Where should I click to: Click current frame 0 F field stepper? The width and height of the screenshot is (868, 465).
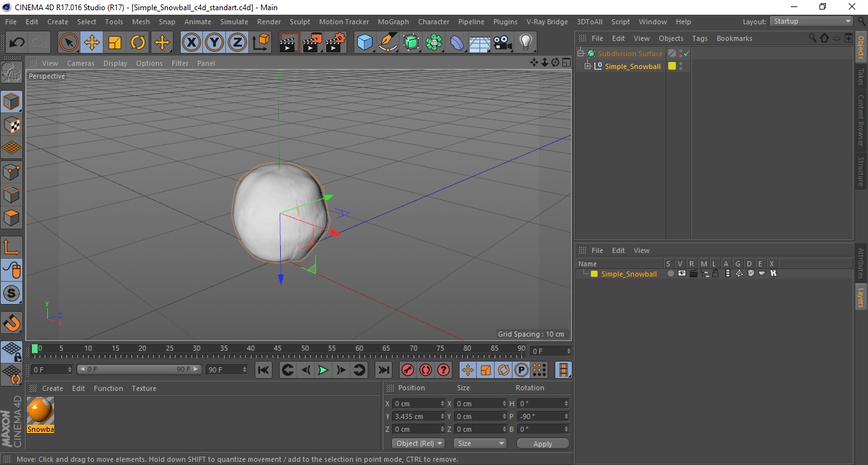(70, 370)
